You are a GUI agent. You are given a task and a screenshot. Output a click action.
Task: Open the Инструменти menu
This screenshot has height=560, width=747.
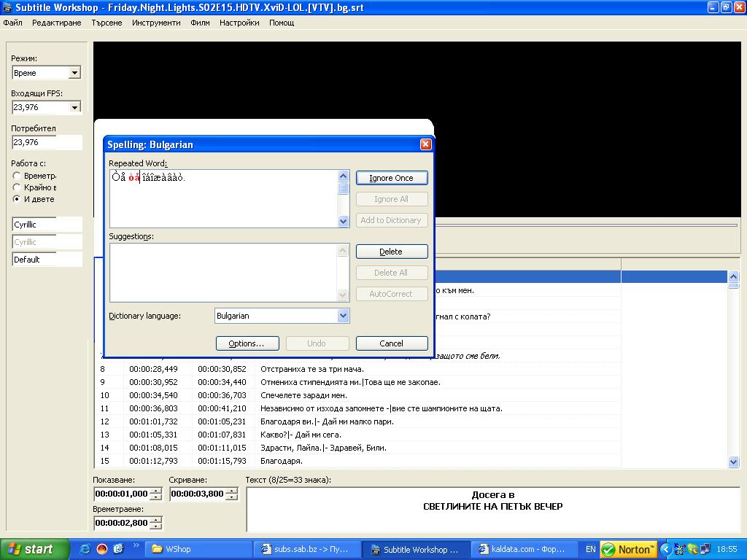point(156,23)
